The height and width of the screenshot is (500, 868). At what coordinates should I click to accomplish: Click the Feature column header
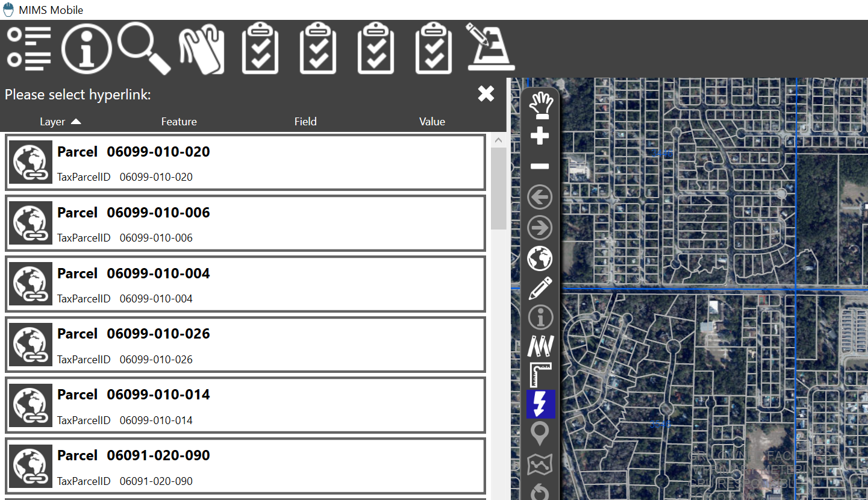pyautogui.click(x=179, y=122)
